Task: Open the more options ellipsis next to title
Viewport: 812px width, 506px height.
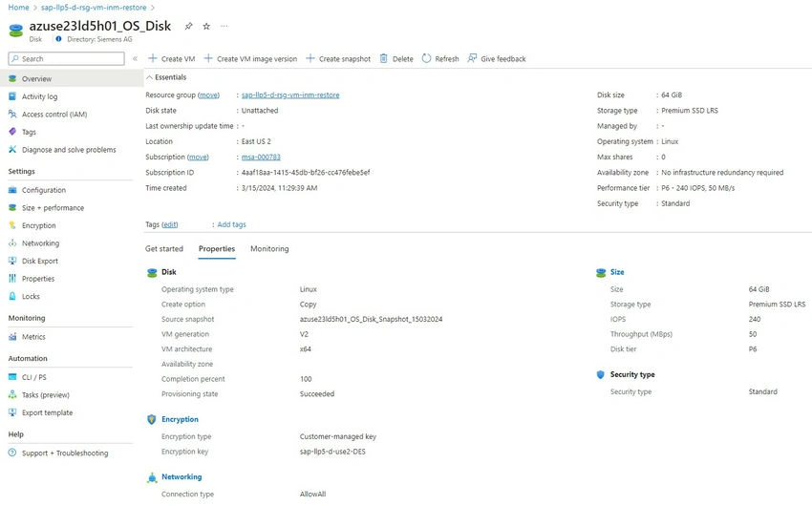Action: click(224, 26)
